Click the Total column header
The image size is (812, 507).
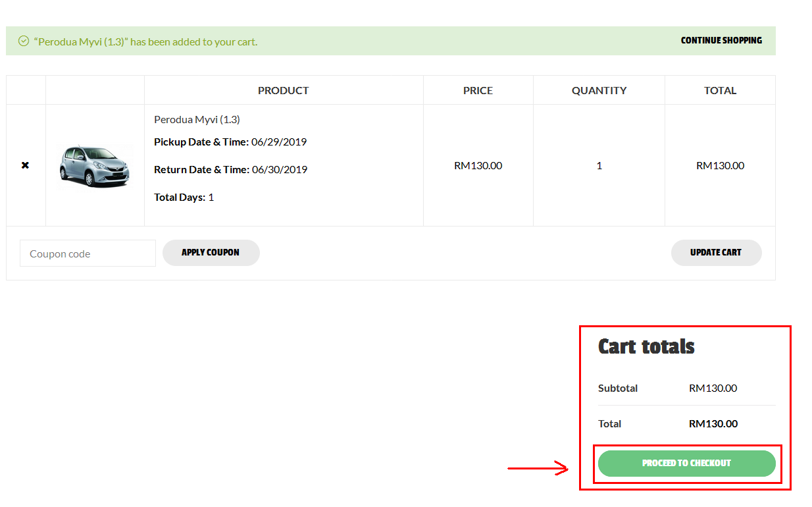pos(720,90)
